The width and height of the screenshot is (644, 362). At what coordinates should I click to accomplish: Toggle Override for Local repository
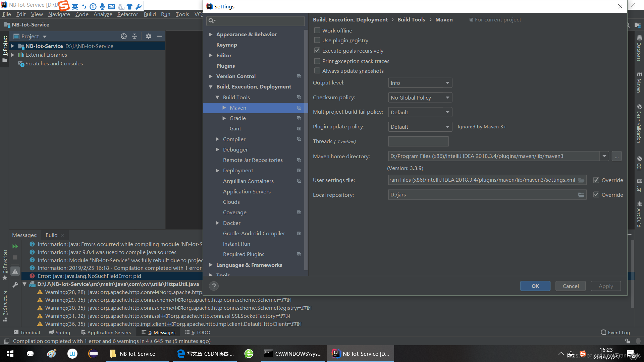coord(596,195)
